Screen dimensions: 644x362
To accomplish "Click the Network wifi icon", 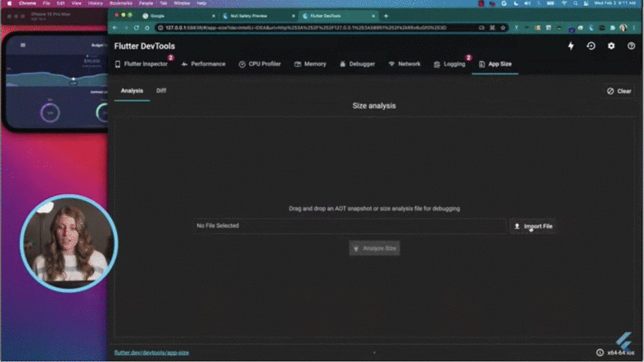I will pyautogui.click(x=392, y=64).
